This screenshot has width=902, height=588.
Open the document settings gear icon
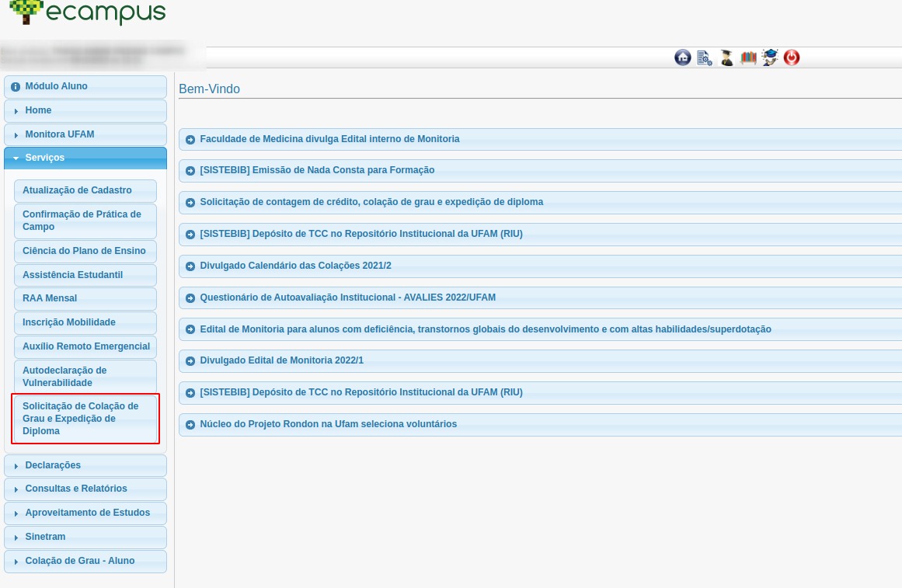tap(705, 57)
